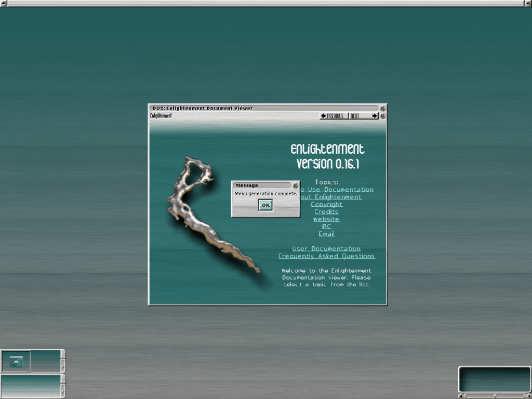Close the Message dialog with its X
The image size is (532, 399).
tap(296, 185)
